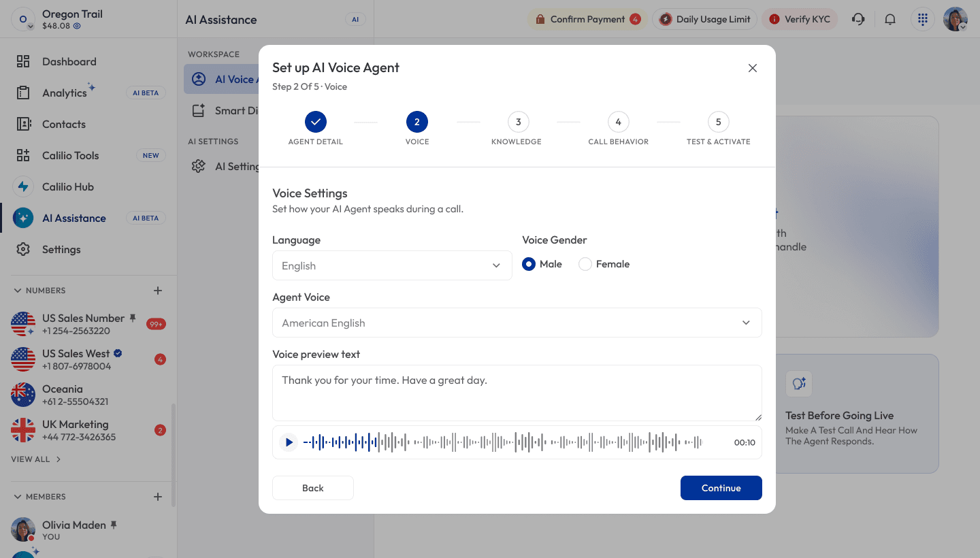980x558 pixels.
Task: Collapse the Numbers section
Action: click(x=18, y=291)
